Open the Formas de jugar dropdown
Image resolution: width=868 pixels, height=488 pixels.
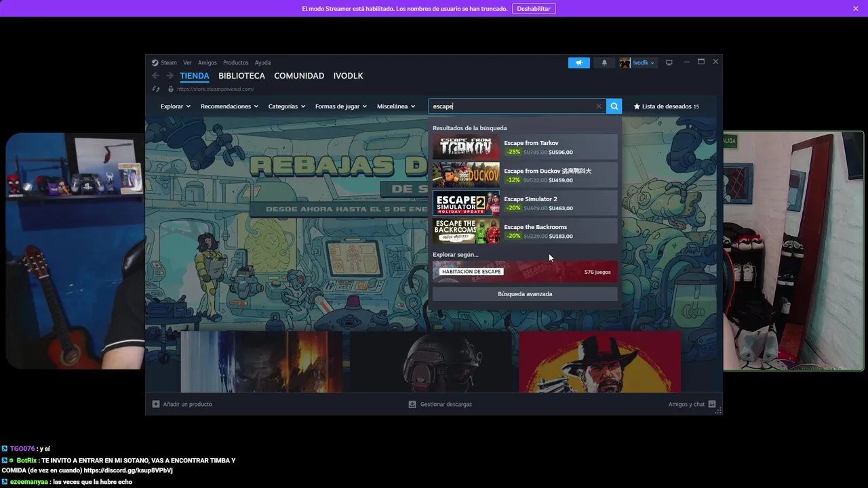coord(340,106)
